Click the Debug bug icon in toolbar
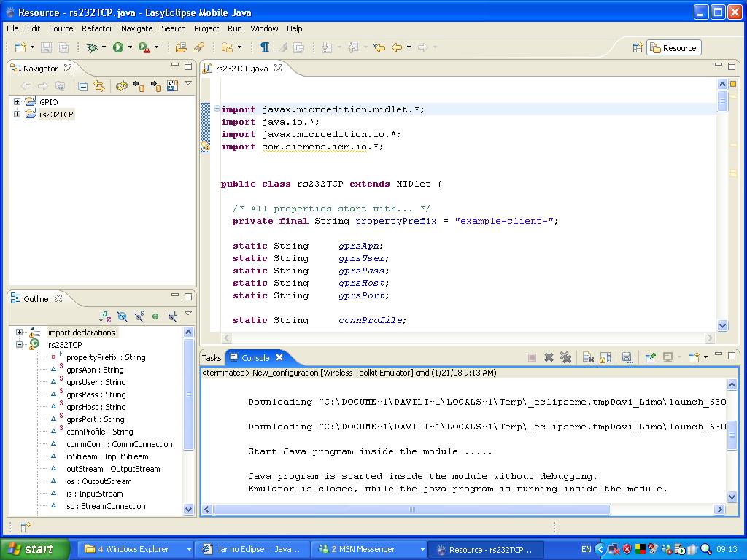Image resolution: width=747 pixels, height=560 pixels. [x=92, y=47]
